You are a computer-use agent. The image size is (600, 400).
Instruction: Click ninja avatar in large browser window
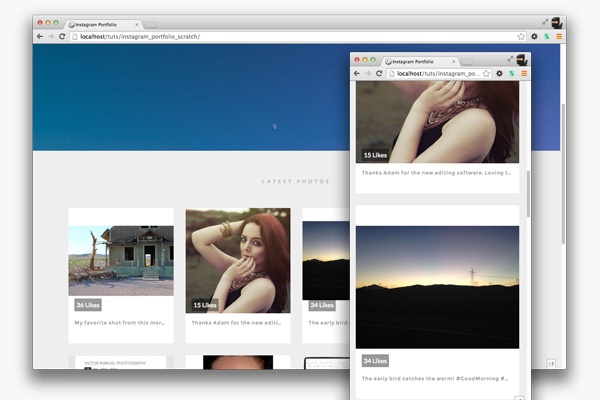pos(557,23)
